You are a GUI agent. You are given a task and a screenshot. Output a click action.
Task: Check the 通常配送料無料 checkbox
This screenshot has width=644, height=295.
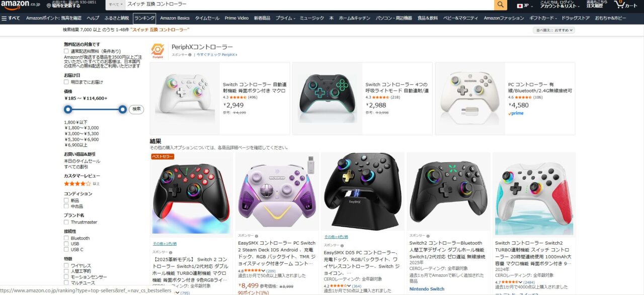(x=66, y=51)
